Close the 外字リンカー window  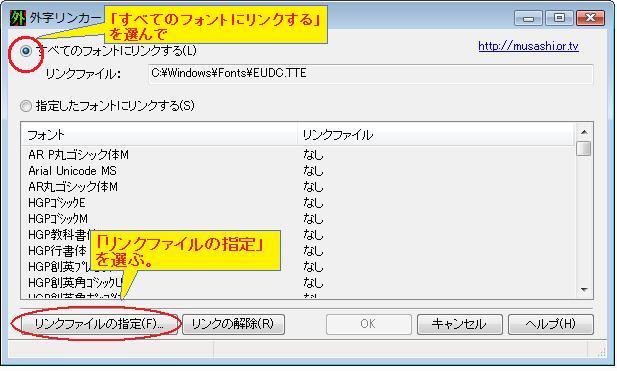590,18
